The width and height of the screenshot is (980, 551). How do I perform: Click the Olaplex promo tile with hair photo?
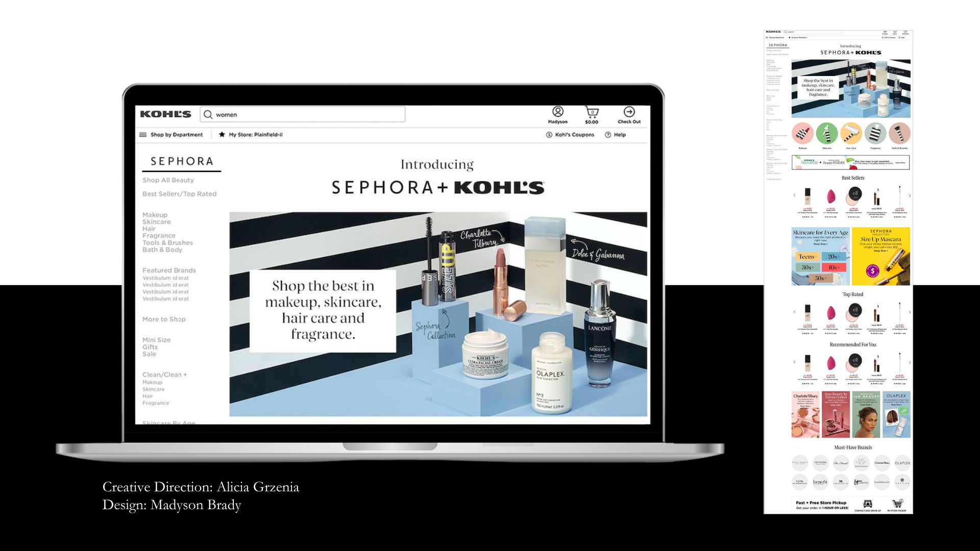coord(896,414)
